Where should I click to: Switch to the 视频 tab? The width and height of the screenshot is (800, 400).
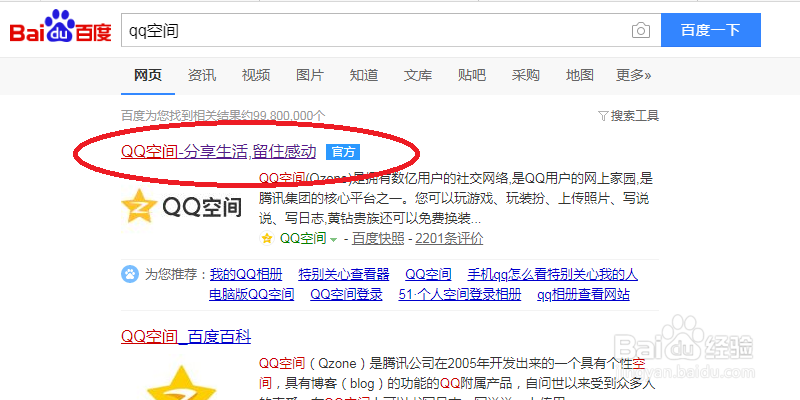pos(256,76)
